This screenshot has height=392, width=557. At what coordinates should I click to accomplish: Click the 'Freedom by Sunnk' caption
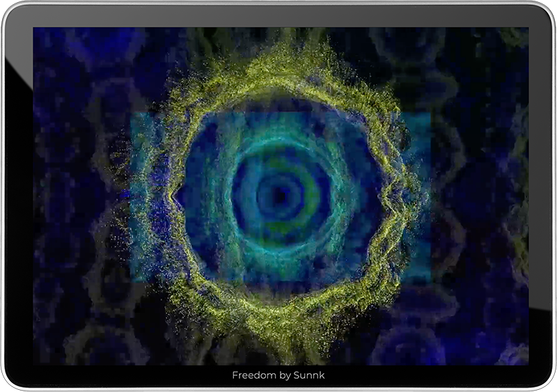pyautogui.click(x=278, y=375)
